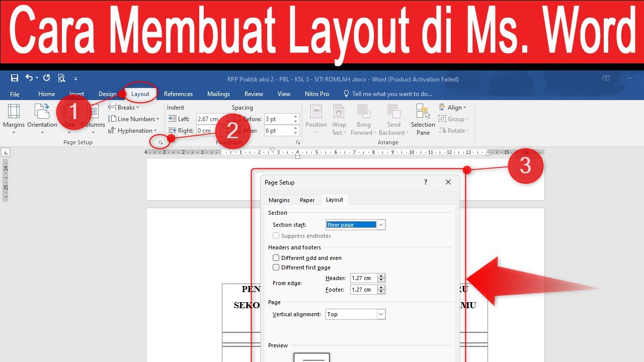Switch to the References tab
Viewport: 644px width, 362px height.
178,94
